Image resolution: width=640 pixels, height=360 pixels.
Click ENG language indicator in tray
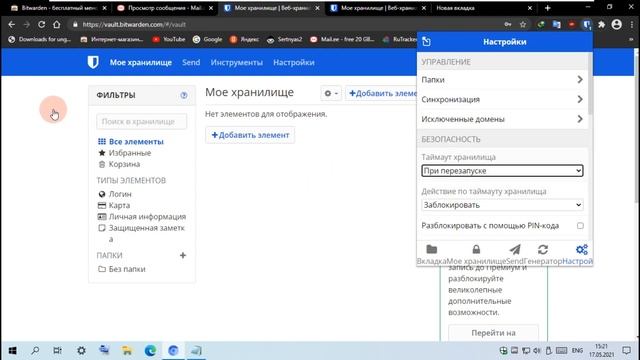point(577,351)
